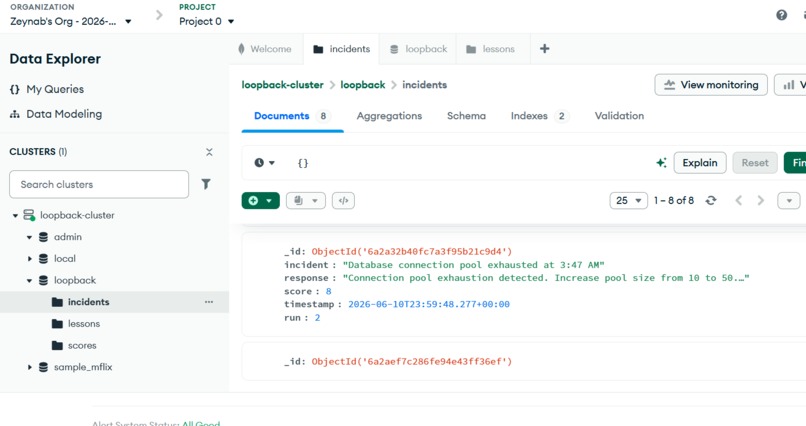Open the Indexes tab
This screenshot has width=806, height=426.
(x=539, y=116)
